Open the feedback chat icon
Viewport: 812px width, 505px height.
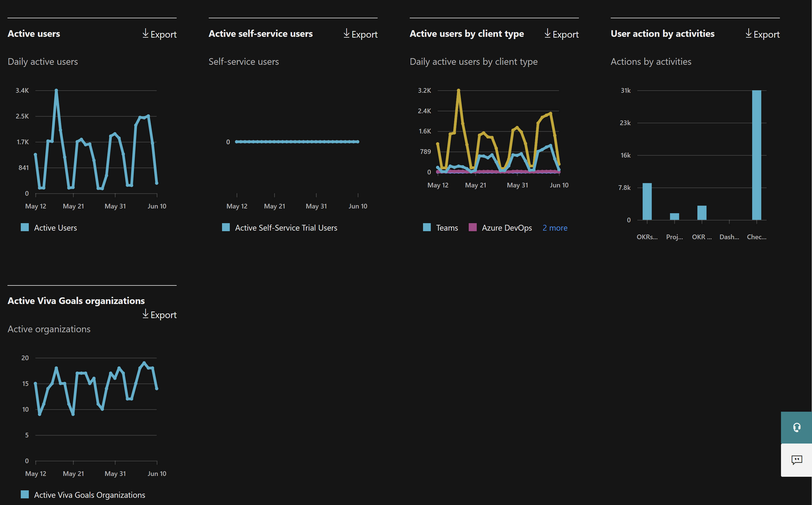pos(797,460)
